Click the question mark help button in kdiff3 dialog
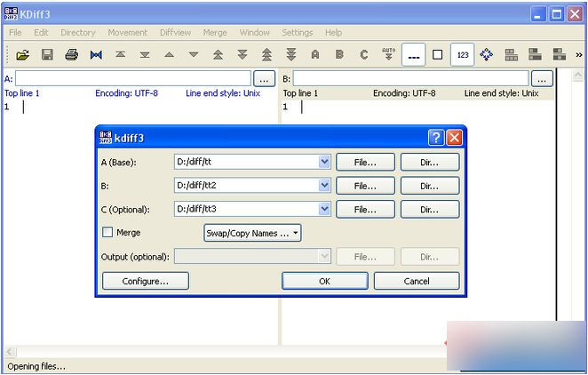Viewport: 588px width, 375px height. click(436, 138)
